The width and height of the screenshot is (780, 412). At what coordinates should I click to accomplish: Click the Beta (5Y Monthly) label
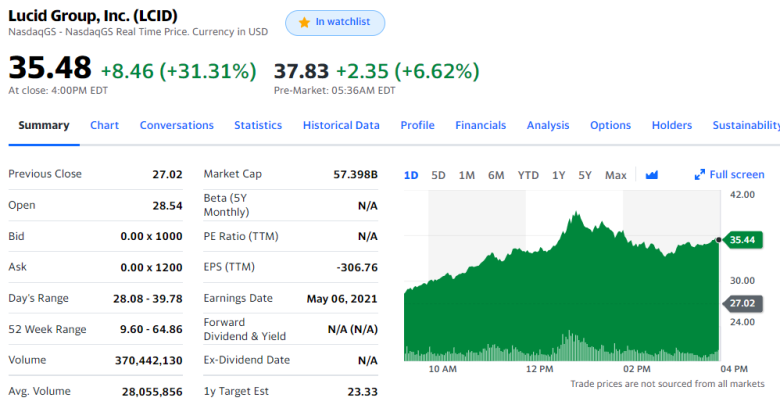pos(226,205)
